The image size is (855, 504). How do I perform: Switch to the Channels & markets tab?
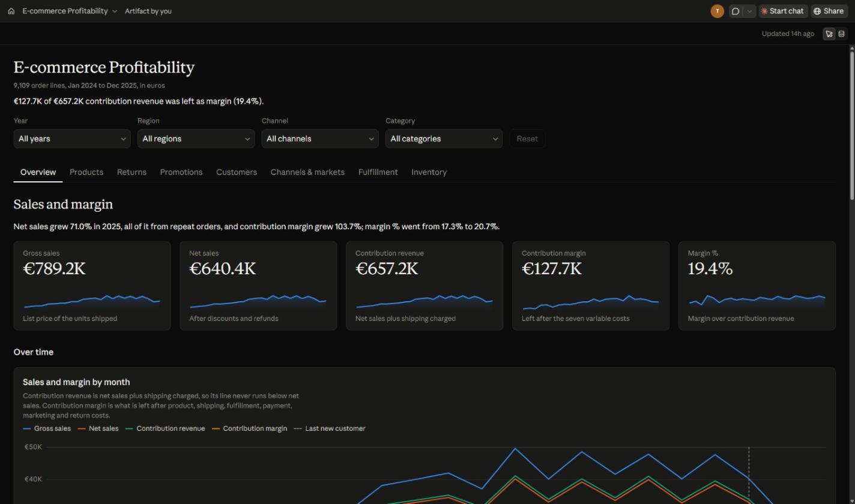click(x=307, y=172)
